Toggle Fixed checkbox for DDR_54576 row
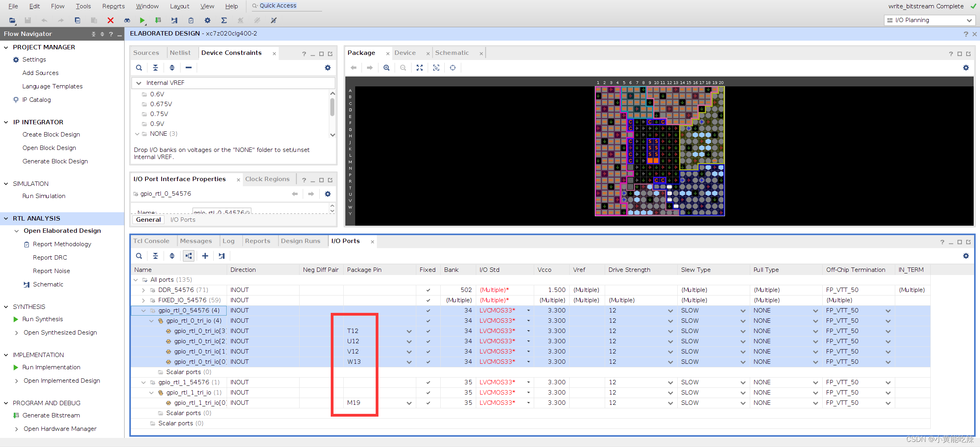The width and height of the screenshot is (980, 447). [x=428, y=290]
